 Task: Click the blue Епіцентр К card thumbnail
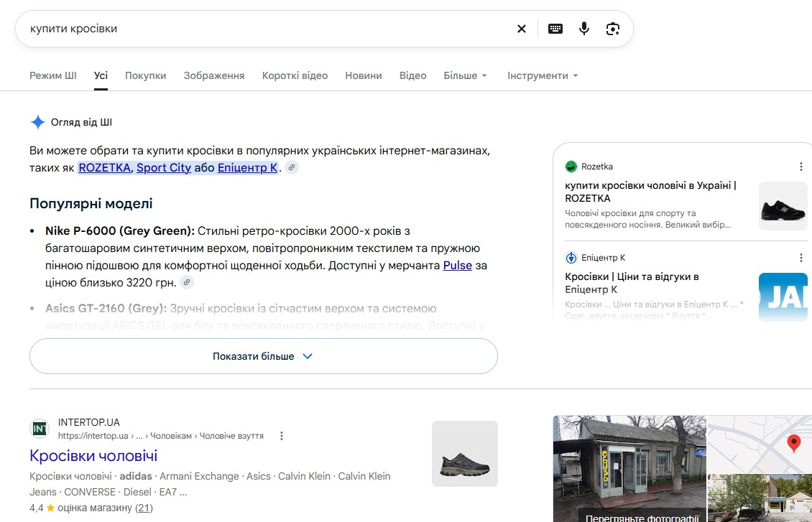click(x=783, y=297)
